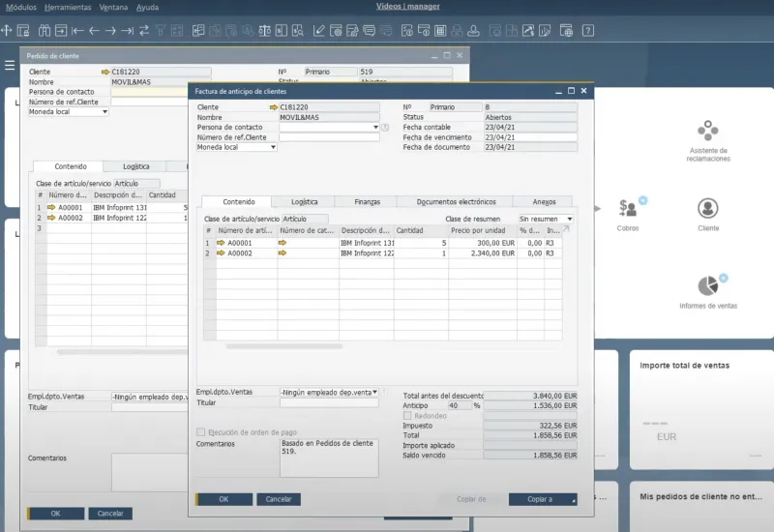Open Cliente tile icon in cockpit
774x532 pixels.
(708, 208)
